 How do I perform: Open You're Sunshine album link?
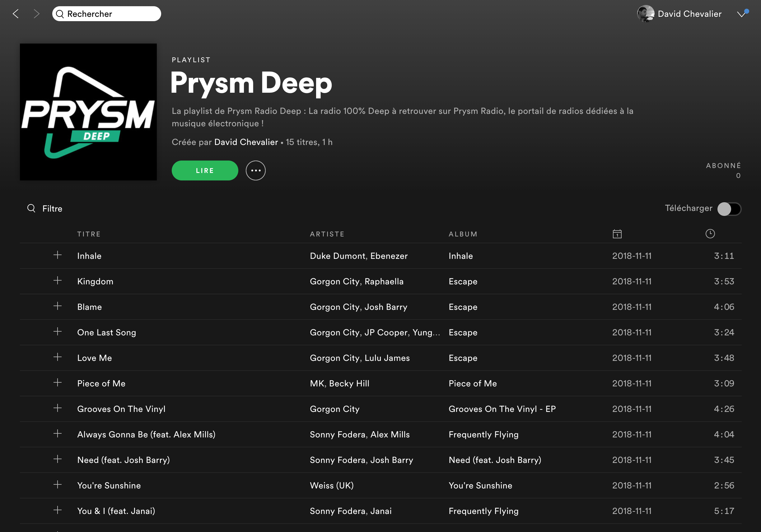coord(480,486)
